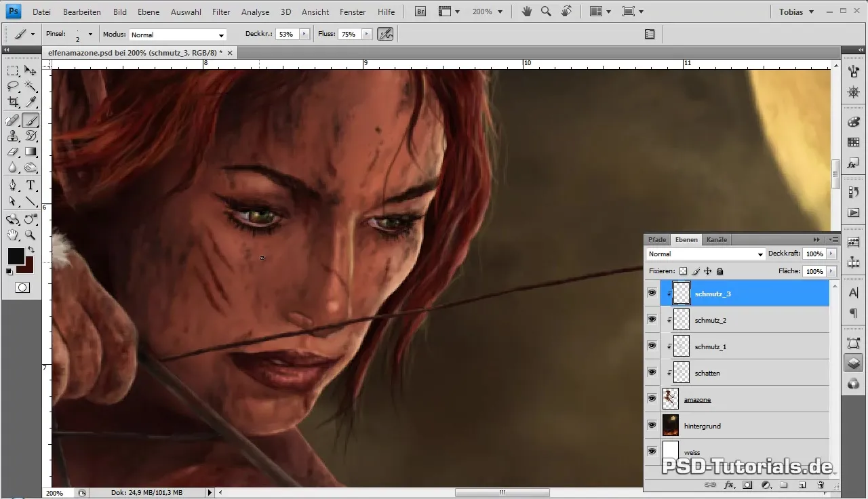The image size is (868, 499).
Task: Select the Type tool
Action: coord(31,186)
